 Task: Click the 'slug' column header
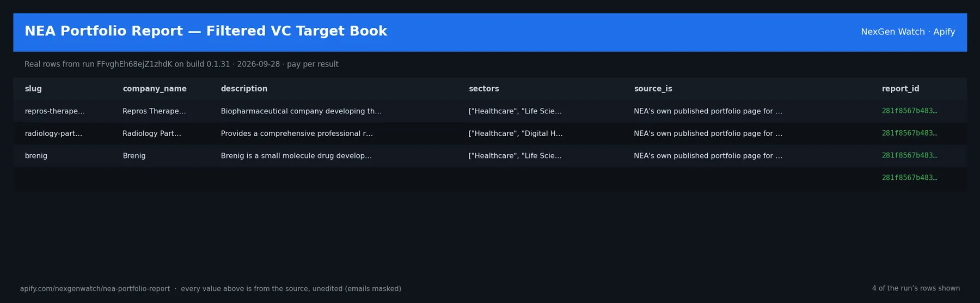tap(33, 89)
